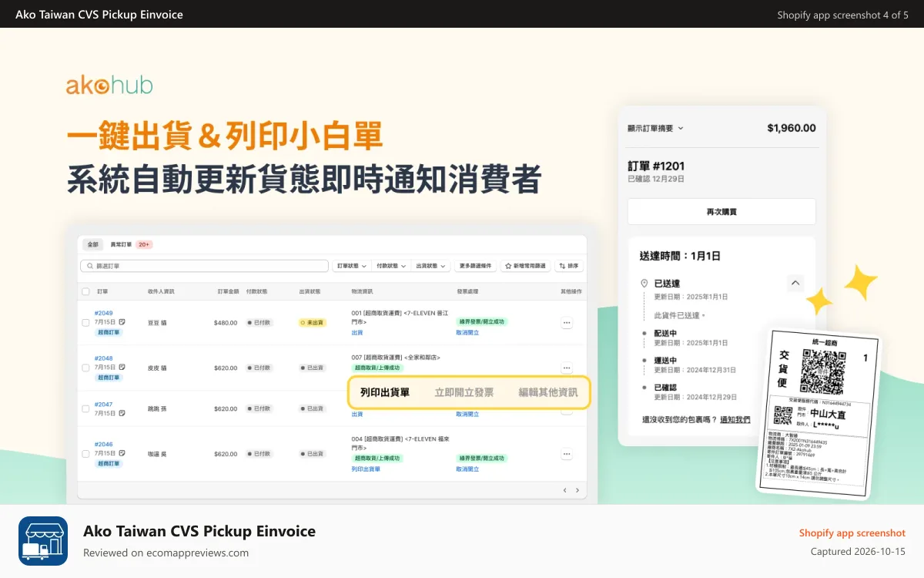Check the box for order #2048
Viewport: 924px width, 578px height.
[x=85, y=368]
